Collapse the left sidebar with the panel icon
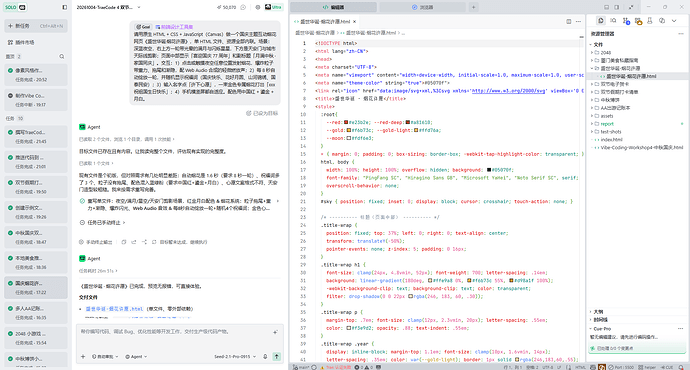The width and height of the screenshot is (690, 370). (x=65, y=7)
